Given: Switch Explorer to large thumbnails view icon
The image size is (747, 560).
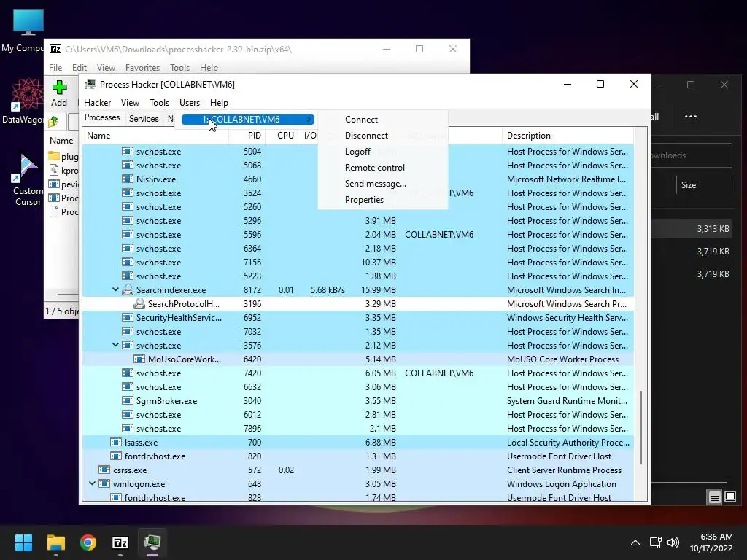Looking at the screenshot, I should click(x=729, y=497).
